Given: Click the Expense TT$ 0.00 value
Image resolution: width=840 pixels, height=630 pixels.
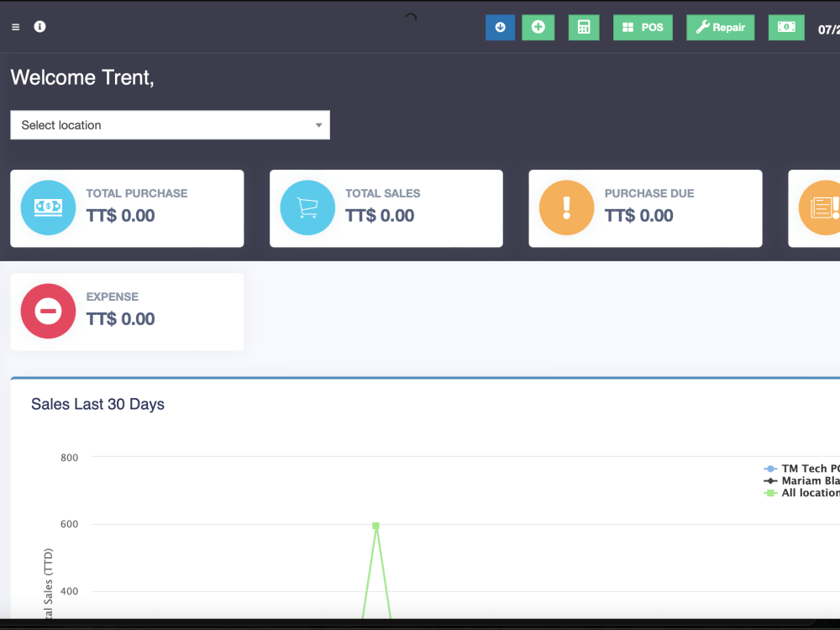Looking at the screenshot, I should pyautogui.click(x=120, y=318).
